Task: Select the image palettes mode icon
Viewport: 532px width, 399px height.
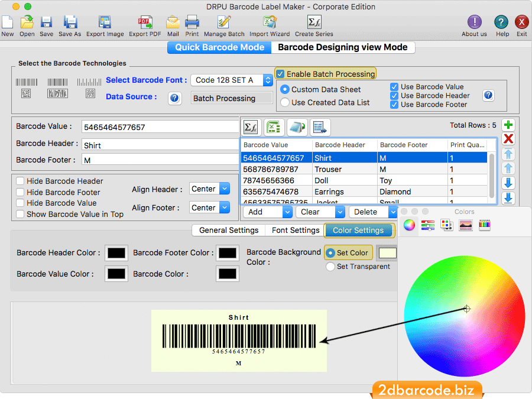Action: 466,225
